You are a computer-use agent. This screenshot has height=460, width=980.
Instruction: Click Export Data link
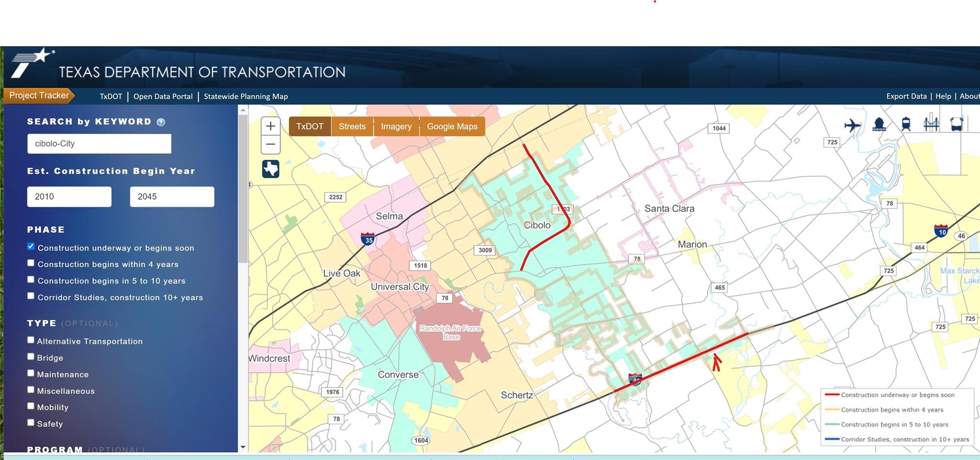pyautogui.click(x=906, y=96)
